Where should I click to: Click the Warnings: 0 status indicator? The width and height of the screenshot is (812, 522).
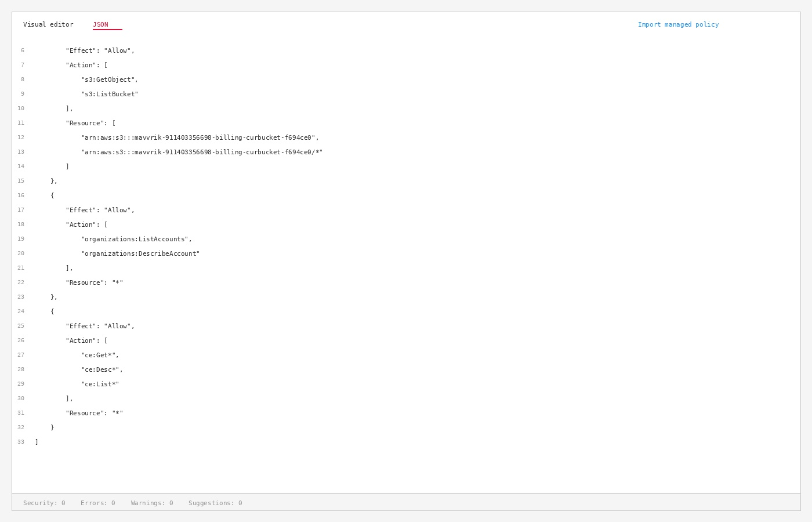click(152, 503)
